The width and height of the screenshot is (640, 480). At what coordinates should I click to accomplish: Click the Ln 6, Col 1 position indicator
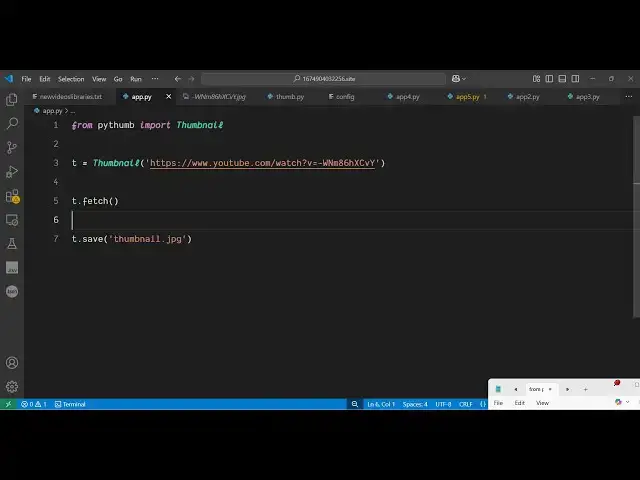[x=381, y=404]
